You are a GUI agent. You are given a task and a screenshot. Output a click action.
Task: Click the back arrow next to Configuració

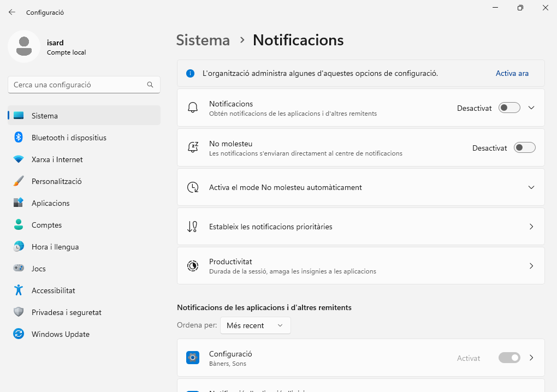point(12,12)
